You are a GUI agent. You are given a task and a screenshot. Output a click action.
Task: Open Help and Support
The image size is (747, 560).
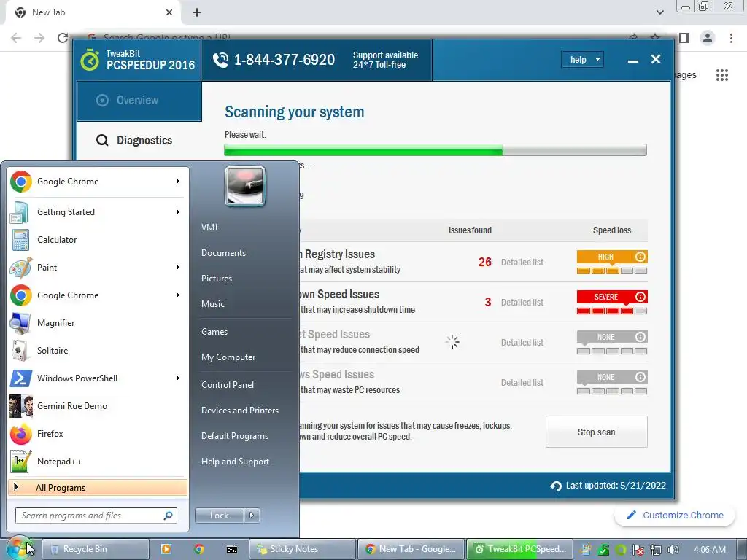pos(235,462)
